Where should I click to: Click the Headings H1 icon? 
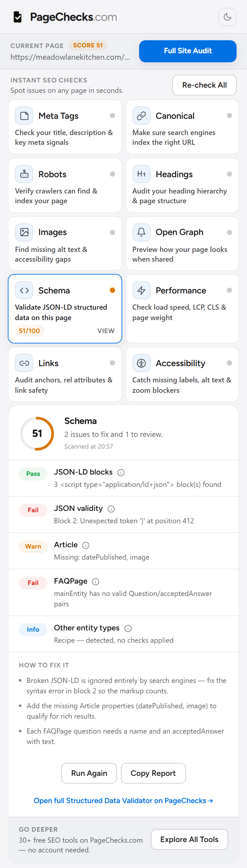[x=141, y=174]
